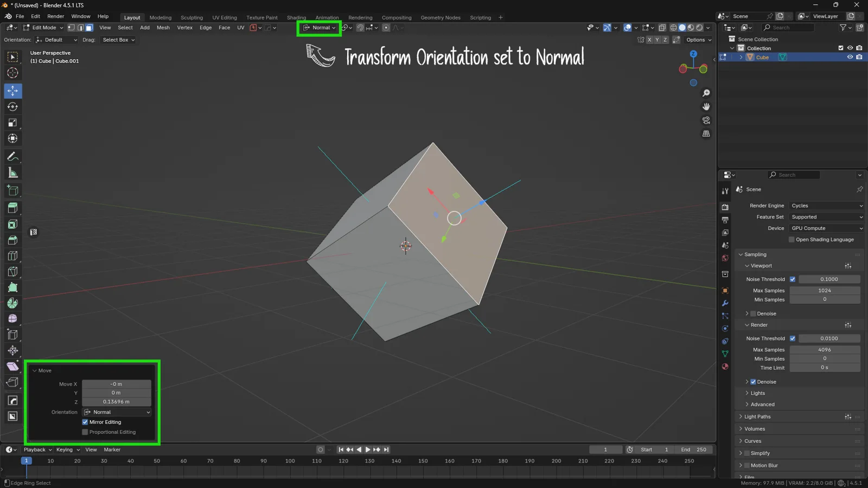Select the Scale tool
The image size is (868, 488).
pyautogui.click(x=12, y=123)
